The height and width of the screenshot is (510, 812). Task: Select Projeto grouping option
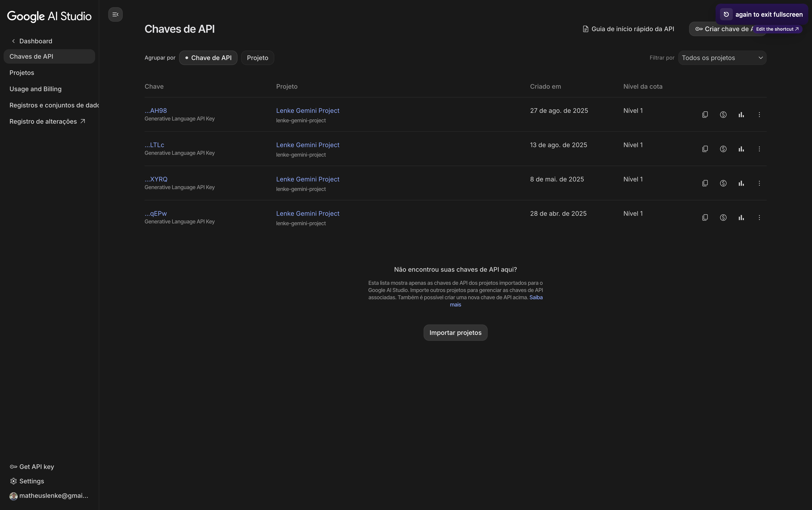point(257,58)
